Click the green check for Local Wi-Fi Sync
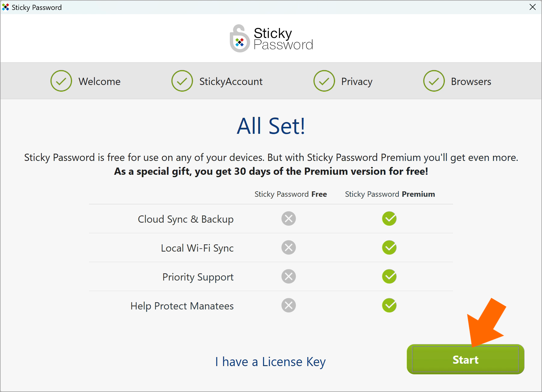Image resolution: width=542 pixels, height=392 pixels. (x=389, y=247)
